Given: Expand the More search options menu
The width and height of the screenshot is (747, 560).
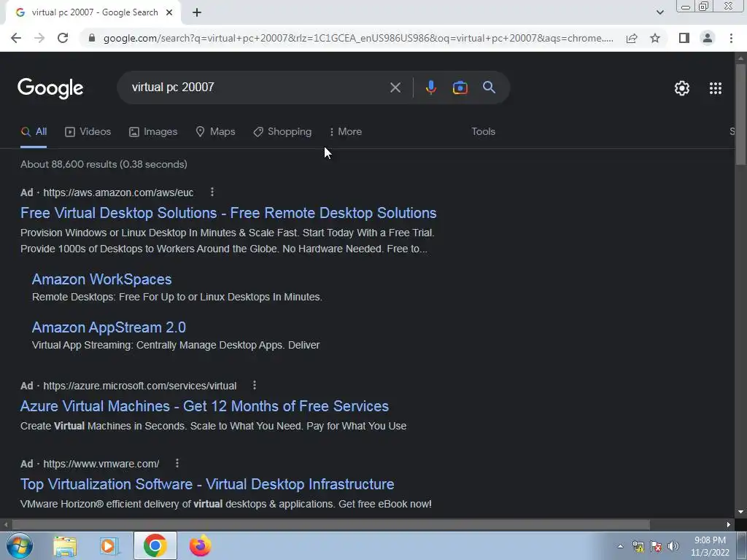Looking at the screenshot, I should [346, 131].
